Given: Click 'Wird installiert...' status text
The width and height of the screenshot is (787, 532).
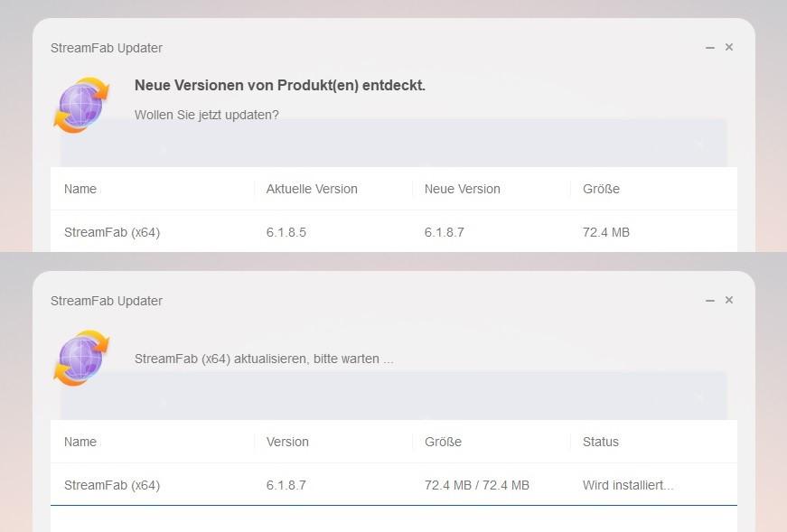Looking at the screenshot, I should point(628,485).
